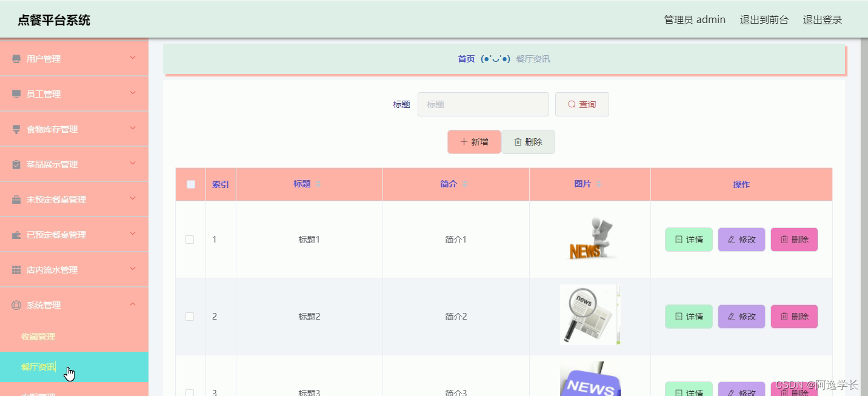The image size is (868, 396).
Task: Expand the 已预定餐桌管理 menu chevron
Action: (x=133, y=233)
